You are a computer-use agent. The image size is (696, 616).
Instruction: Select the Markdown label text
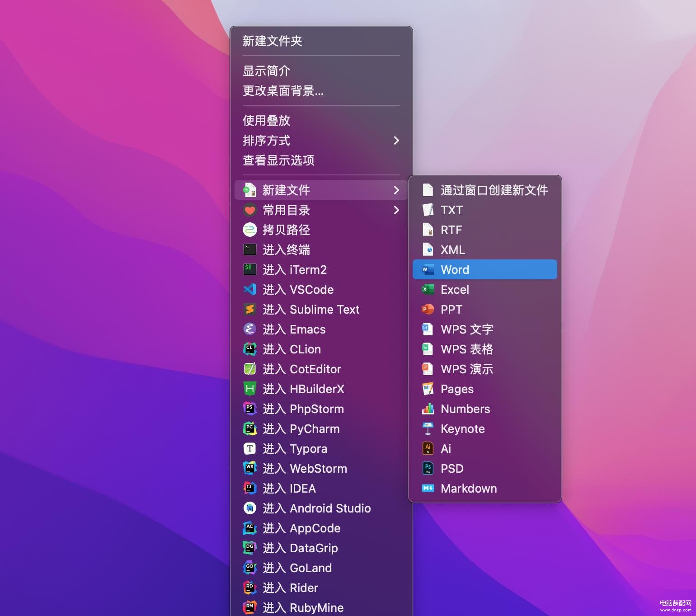pos(469,488)
